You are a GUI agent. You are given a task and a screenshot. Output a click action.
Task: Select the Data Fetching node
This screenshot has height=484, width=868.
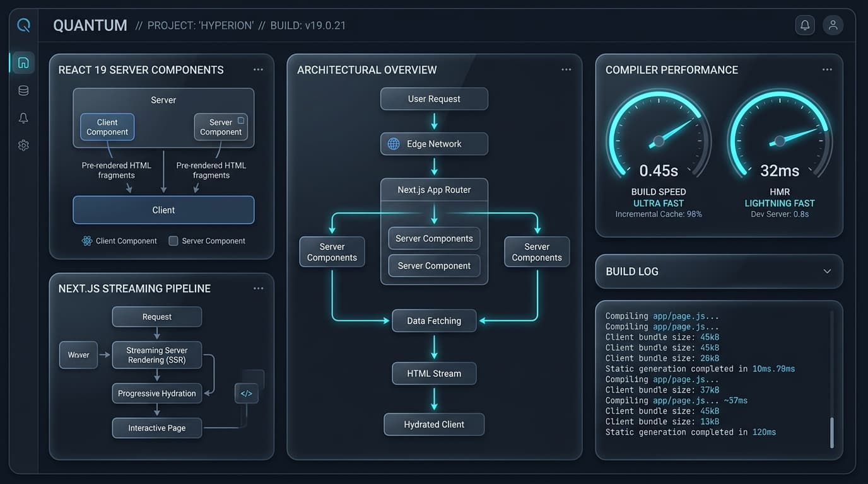tap(434, 321)
